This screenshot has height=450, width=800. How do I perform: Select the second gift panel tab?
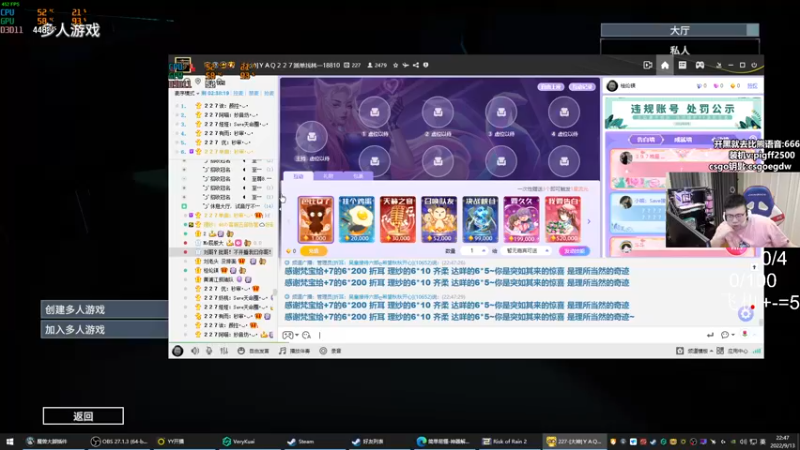coord(328,176)
